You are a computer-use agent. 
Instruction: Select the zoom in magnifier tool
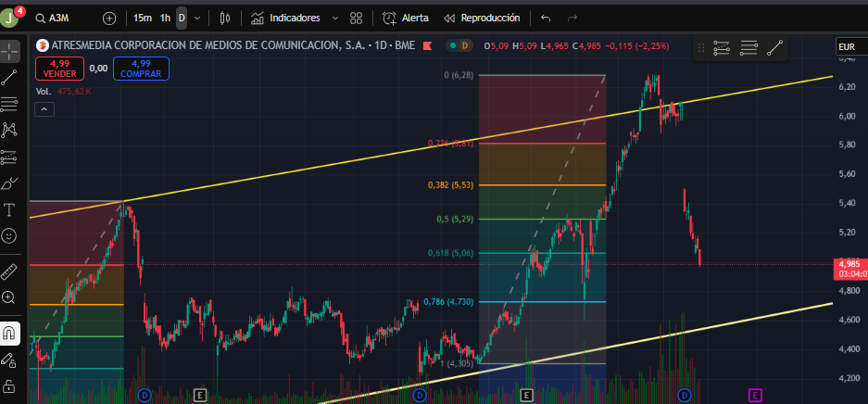[x=9, y=297]
